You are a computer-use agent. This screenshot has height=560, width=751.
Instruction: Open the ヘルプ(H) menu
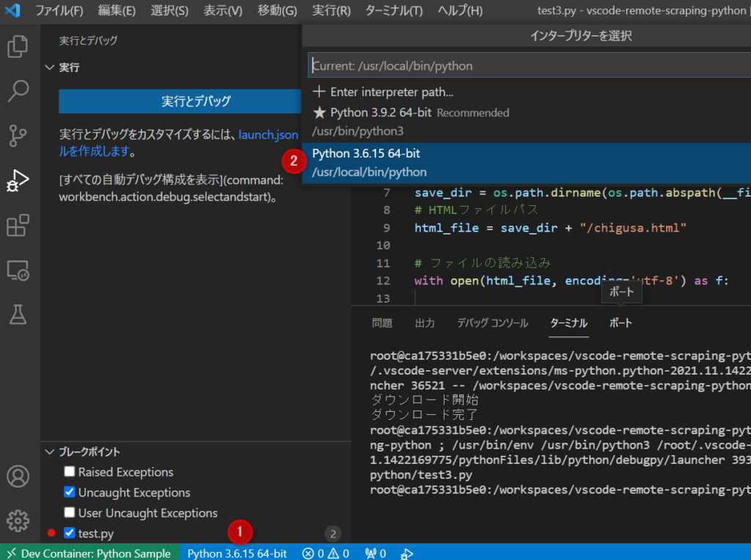(x=461, y=10)
